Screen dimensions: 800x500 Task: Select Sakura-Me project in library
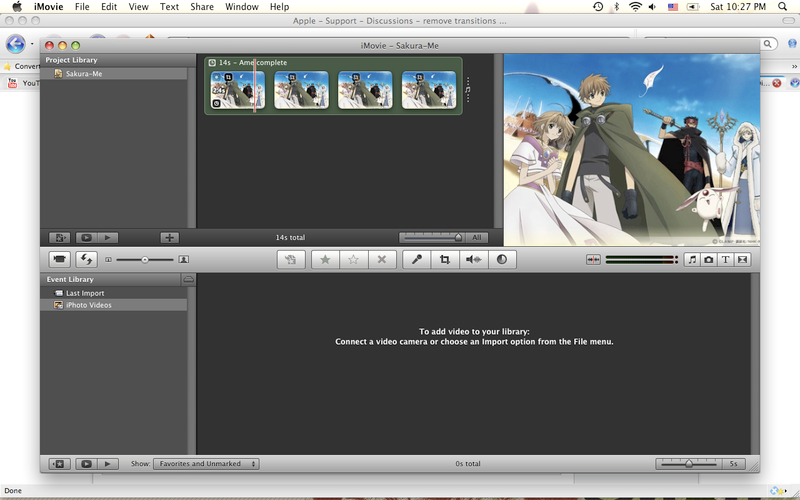tap(83, 73)
